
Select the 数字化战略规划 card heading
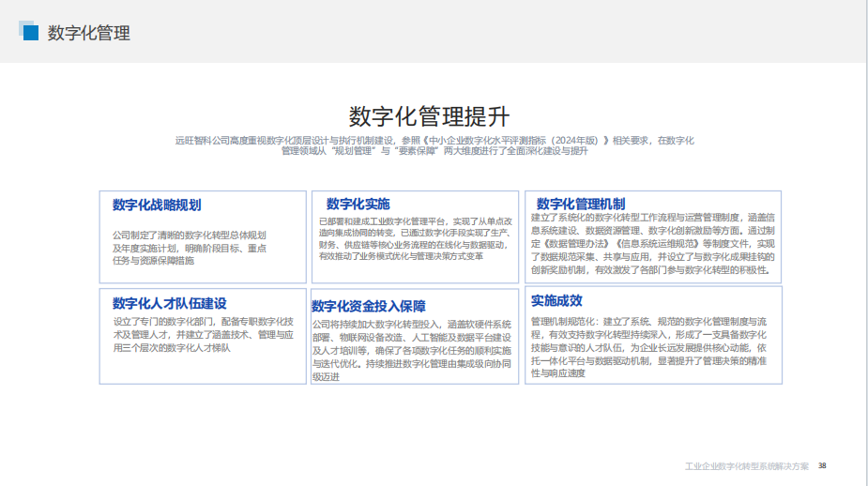click(x=157, y=205)
